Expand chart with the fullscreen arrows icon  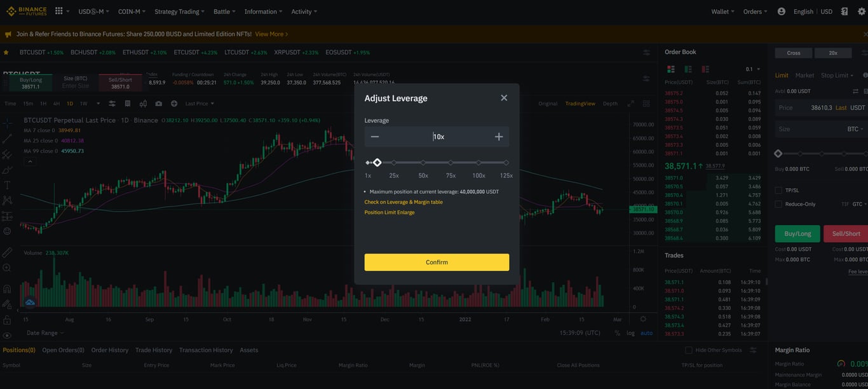[630, 104]
